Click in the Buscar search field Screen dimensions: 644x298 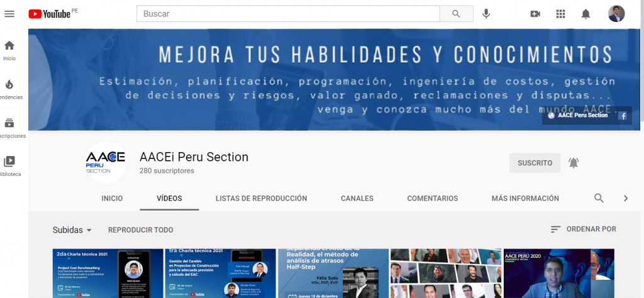(288, 14)
